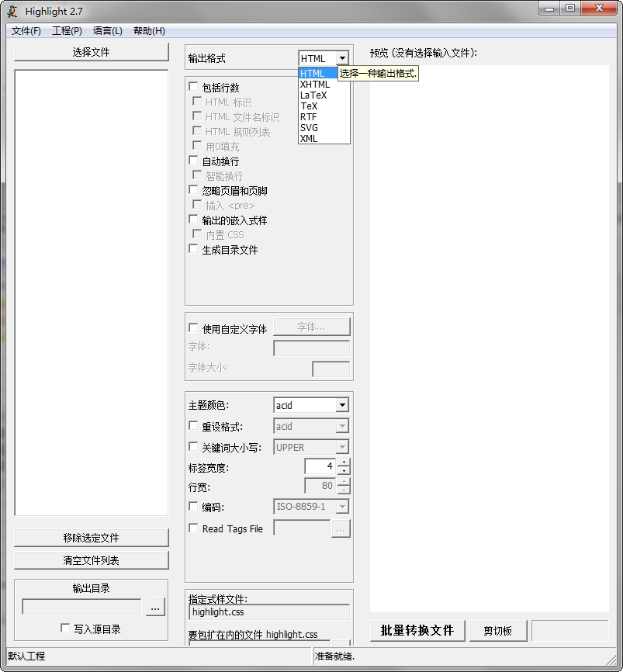Check 忽略页眉和页脚
Viewport: 623px width, 672px height.
point(193,190)
